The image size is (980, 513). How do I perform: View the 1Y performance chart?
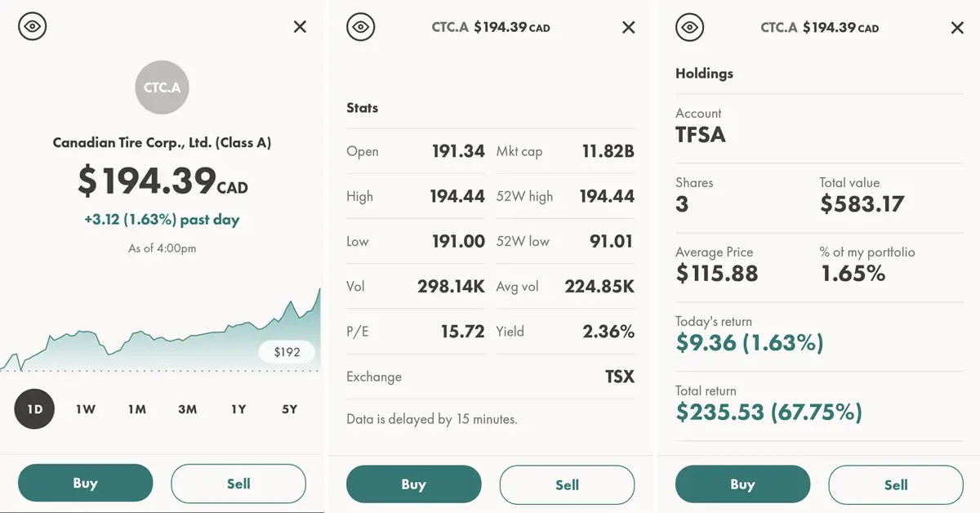238,409
